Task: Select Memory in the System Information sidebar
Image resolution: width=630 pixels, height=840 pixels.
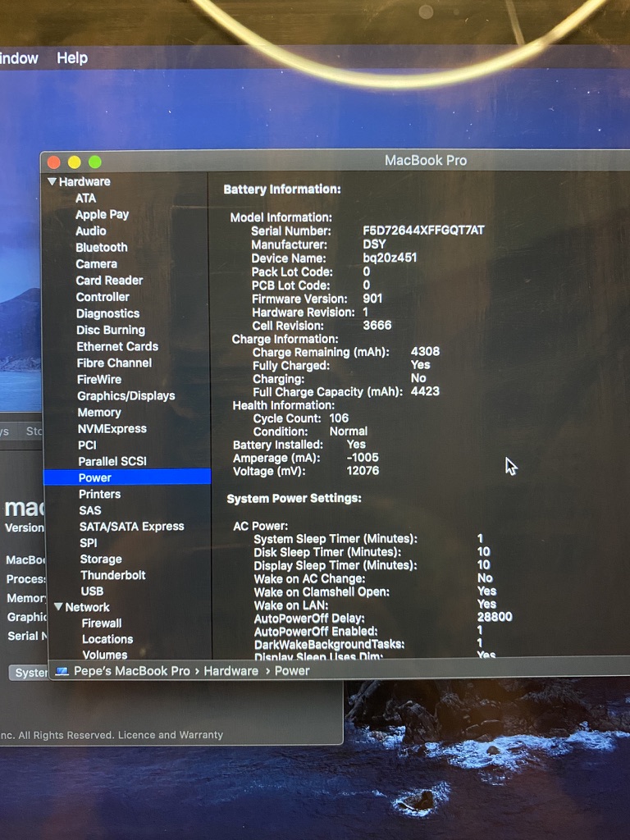Action: point(99,413)
